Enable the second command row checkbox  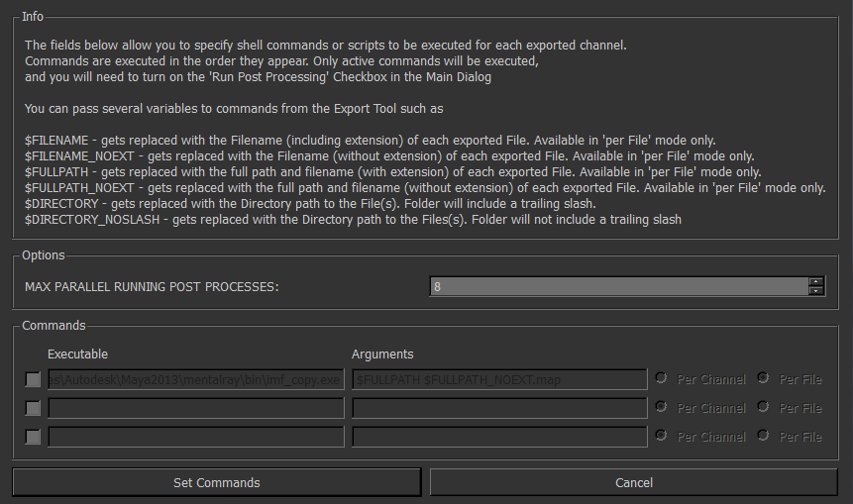click(34, 408)
